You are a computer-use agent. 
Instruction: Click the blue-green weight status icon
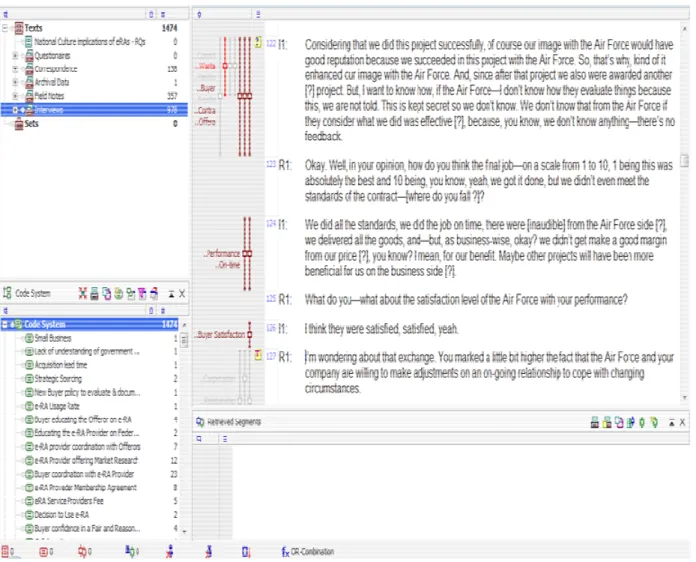point(130,551)
